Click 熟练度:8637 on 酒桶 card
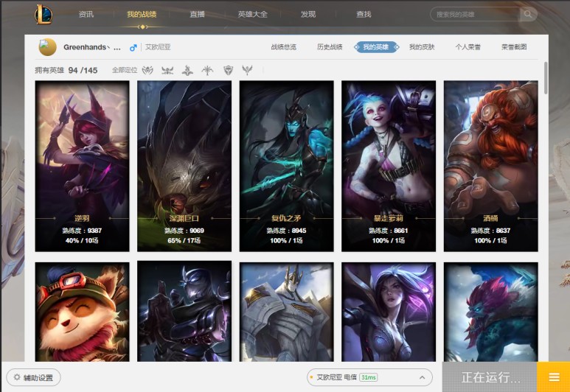Image resolution: width=570 pixels, height=392 pixels. click(x=491, y=231)
